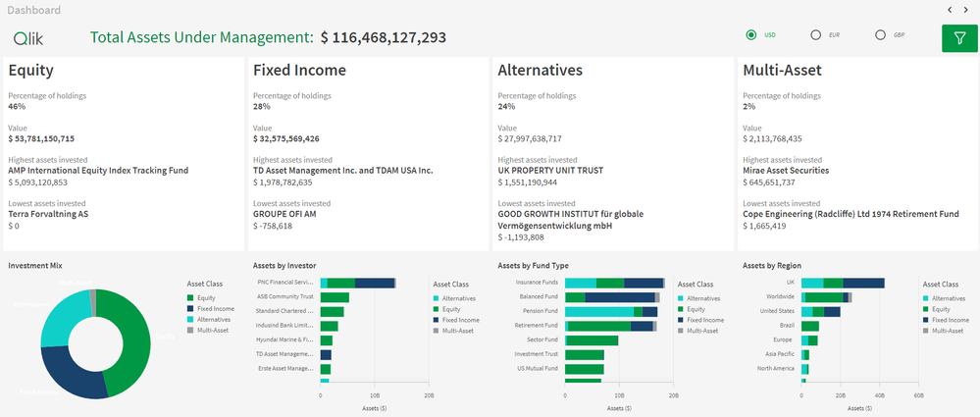
Task: Click Alternatives swatch in Assets by Investor legend
Action: click(x=436, y=297)
